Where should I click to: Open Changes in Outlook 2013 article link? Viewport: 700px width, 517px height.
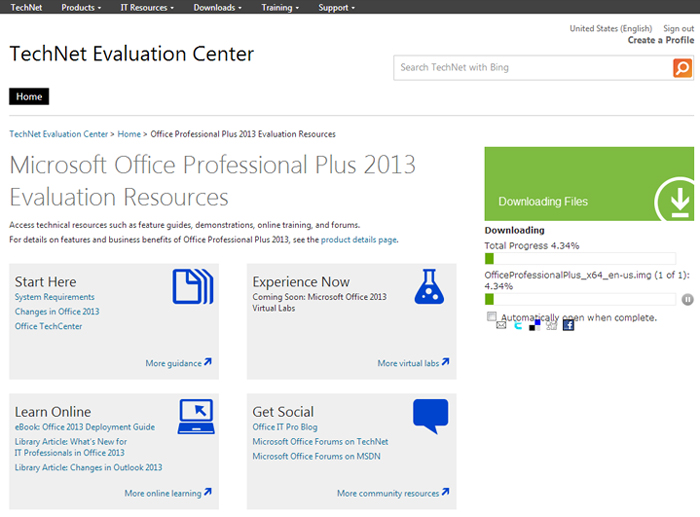[88, 467]
